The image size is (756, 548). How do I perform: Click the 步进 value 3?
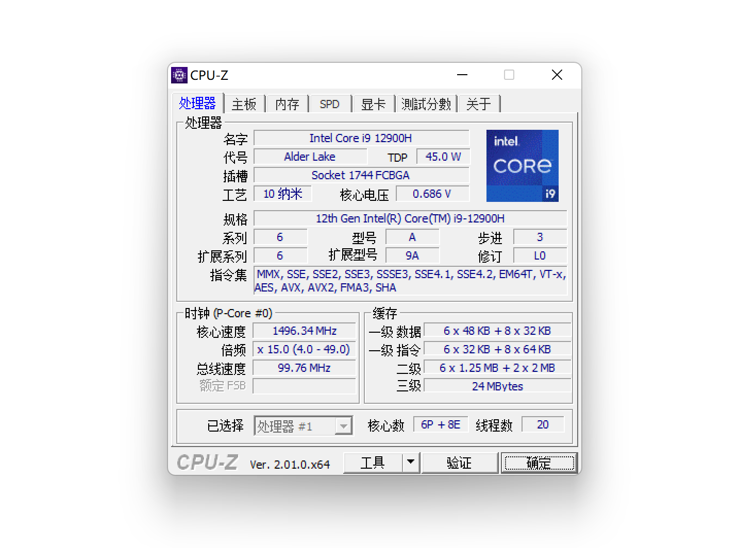pos(540,237)
